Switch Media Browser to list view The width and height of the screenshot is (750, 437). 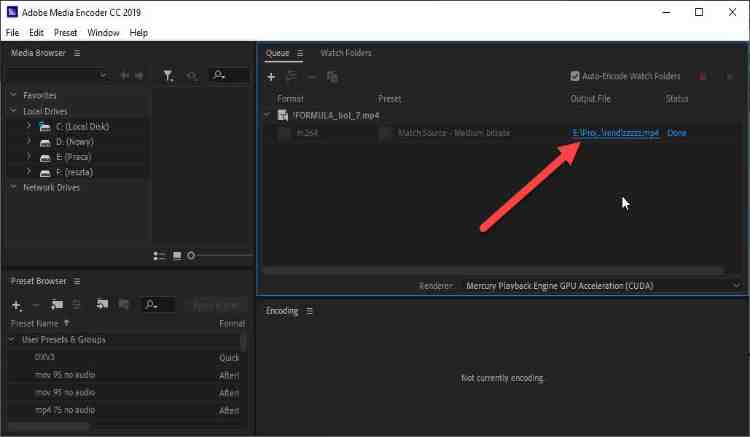[160, 256]
